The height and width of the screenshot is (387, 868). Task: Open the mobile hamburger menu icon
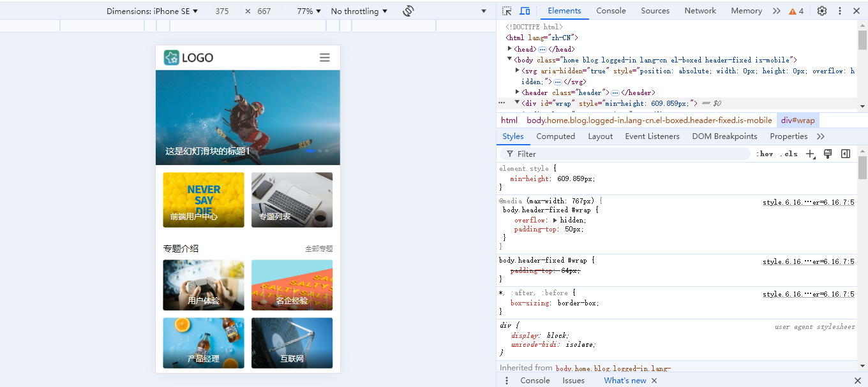click(x=325, y=57)
